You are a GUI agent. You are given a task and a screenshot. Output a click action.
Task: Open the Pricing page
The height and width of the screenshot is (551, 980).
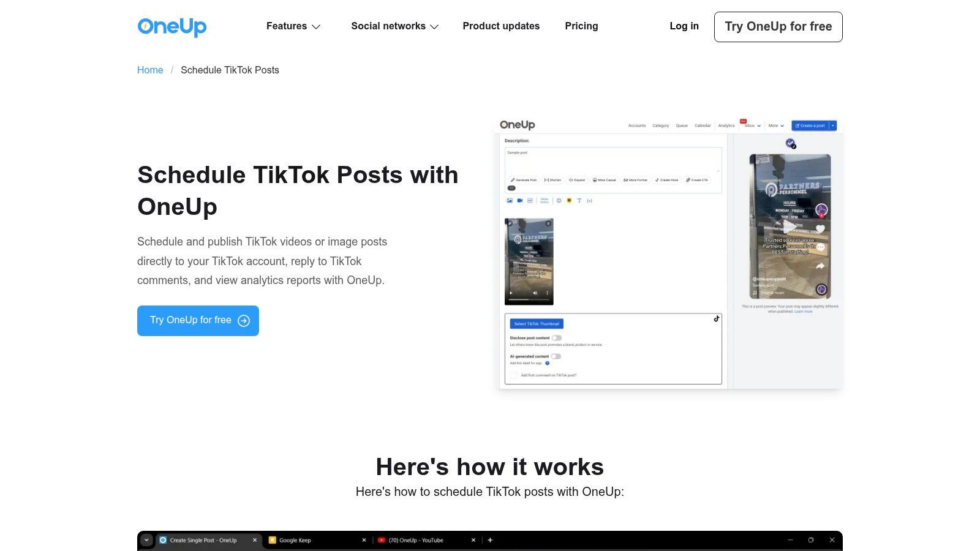pos(581,26)
